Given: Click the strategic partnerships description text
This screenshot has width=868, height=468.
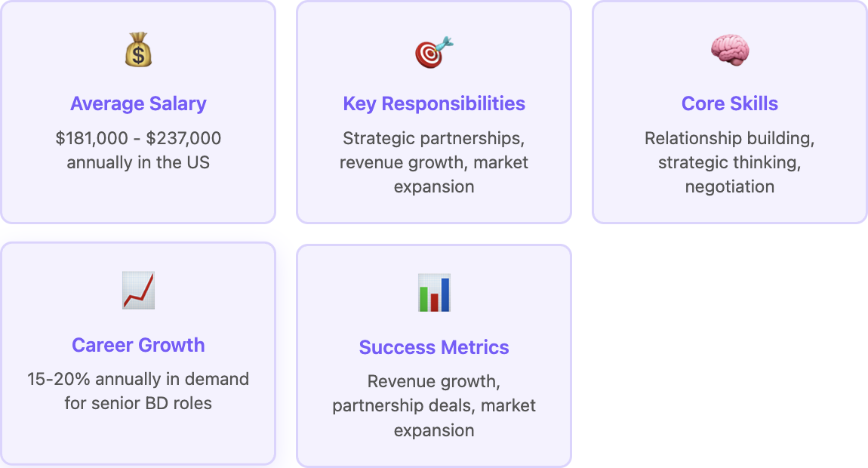Looking at the screenshot, I should 434,162.
